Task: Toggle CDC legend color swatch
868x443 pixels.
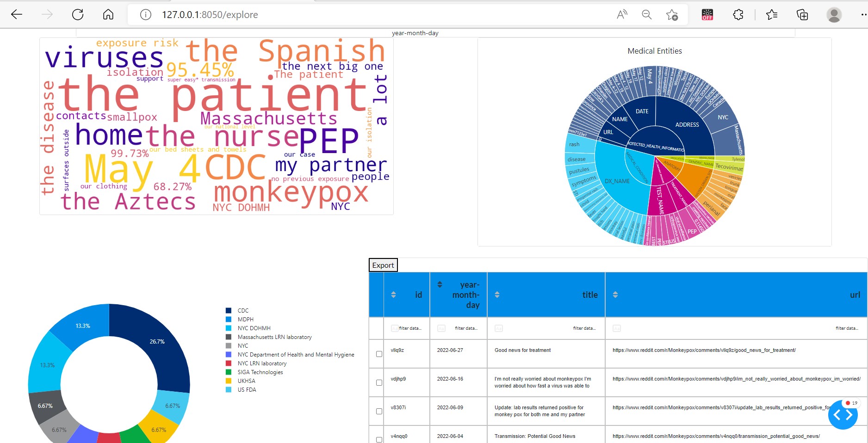Action: (229, 311)
